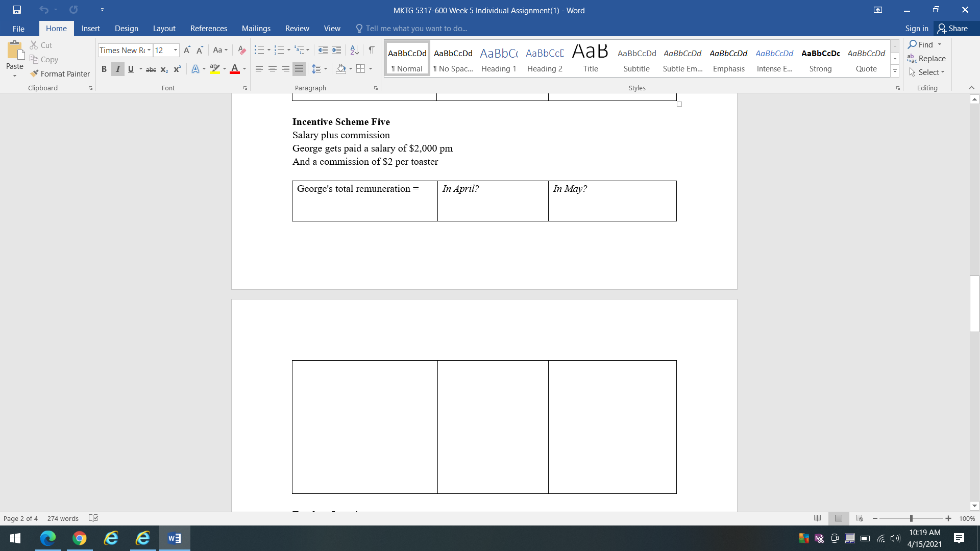Click the Text Effects glowing A icon
The width and height of the screenshot is (980, 551).
point(195,69)
